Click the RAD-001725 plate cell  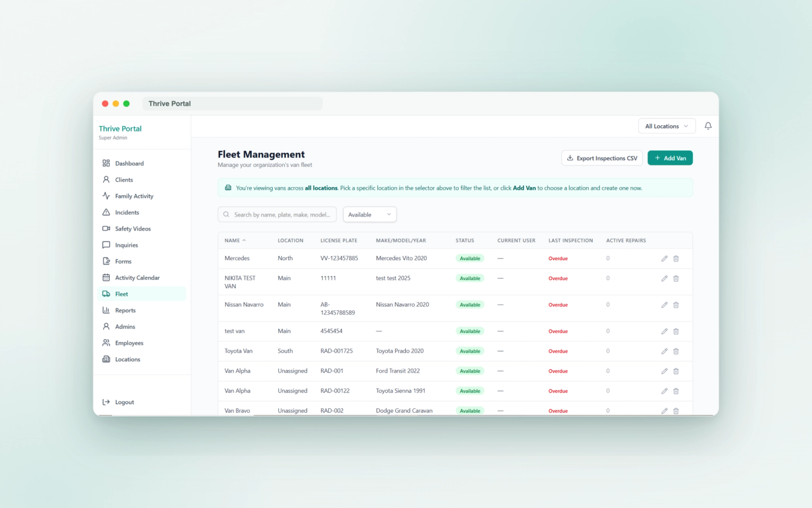[336, 351]
